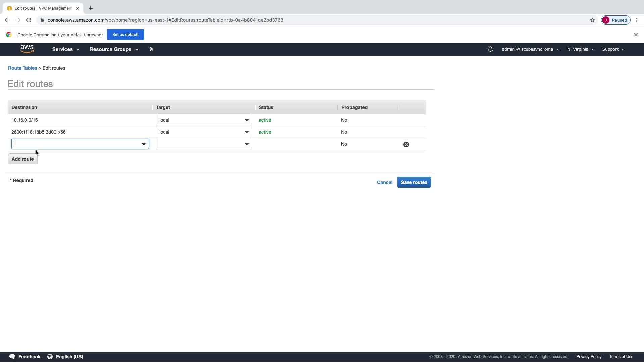Image resolution: width=644 pixels, height=362 pixels.
Task: Bookmark this page with star icon
Action: click(592, 20)
